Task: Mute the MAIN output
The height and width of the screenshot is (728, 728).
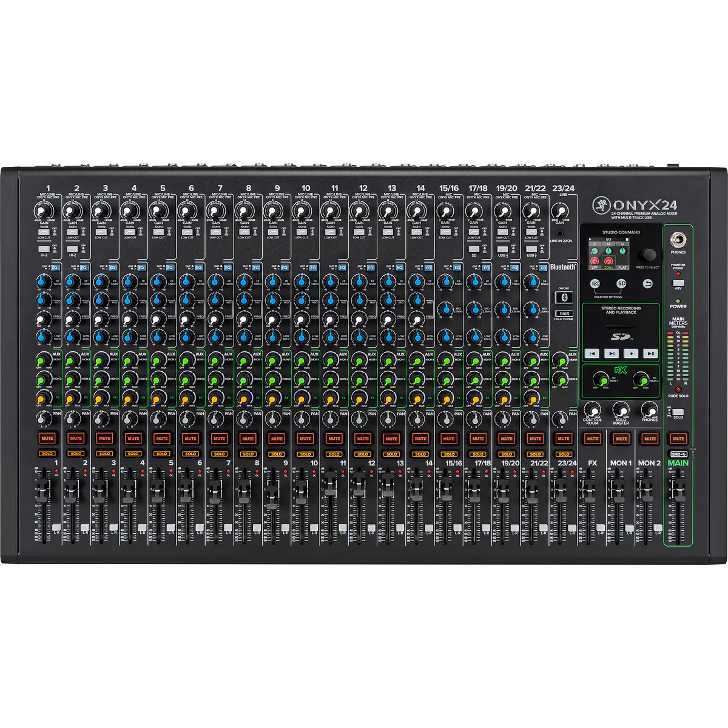Action: point(678,438)
